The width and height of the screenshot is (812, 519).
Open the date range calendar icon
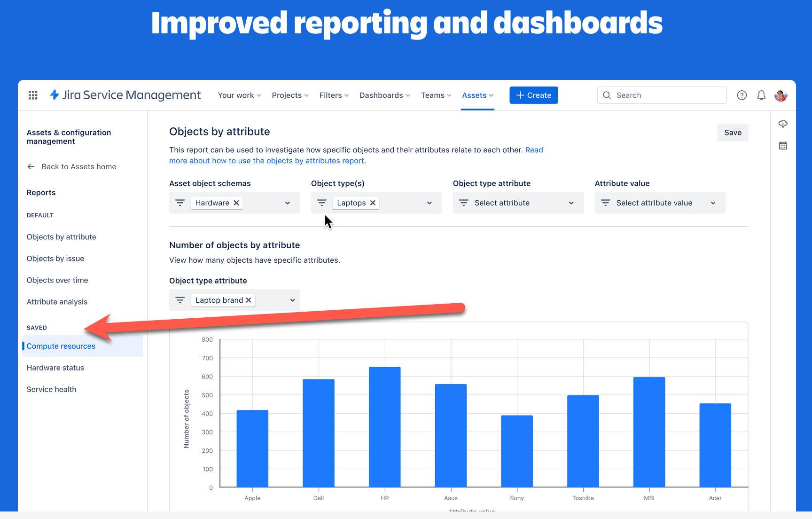[783, 145]
